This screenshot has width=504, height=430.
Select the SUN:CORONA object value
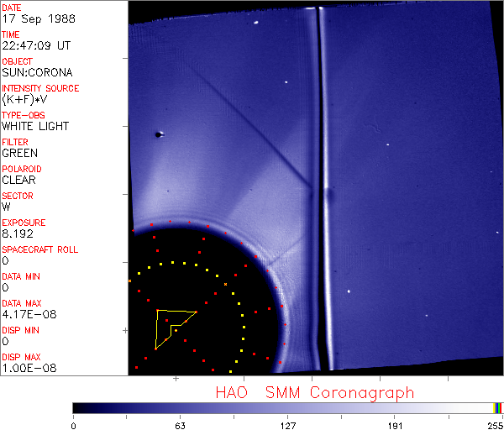pyautogui.click(x=37, y=72)
